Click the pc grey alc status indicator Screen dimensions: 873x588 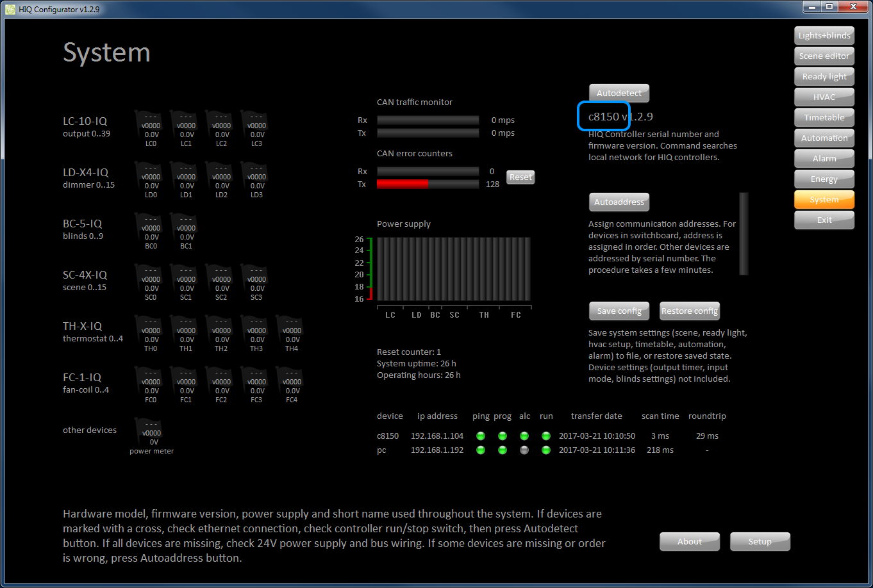click(x=524, y=450)
